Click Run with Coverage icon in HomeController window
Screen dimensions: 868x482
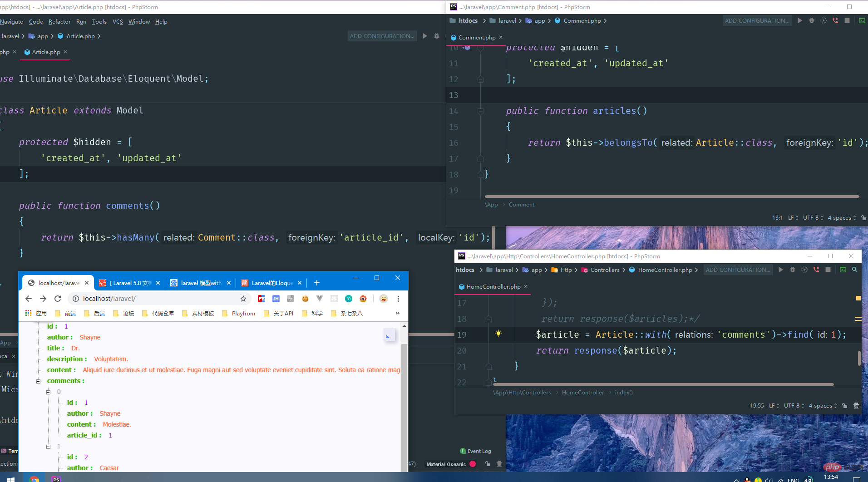(x=804, y=270)
